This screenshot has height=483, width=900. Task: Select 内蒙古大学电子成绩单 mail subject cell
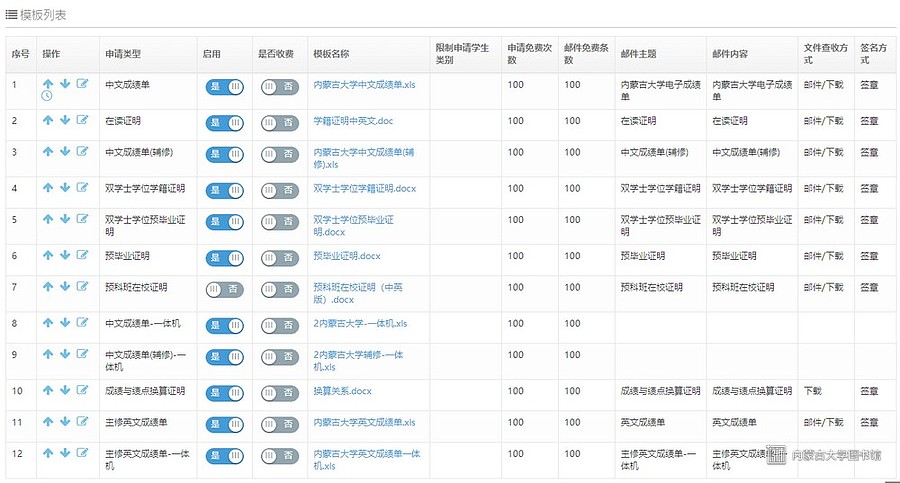660,91
